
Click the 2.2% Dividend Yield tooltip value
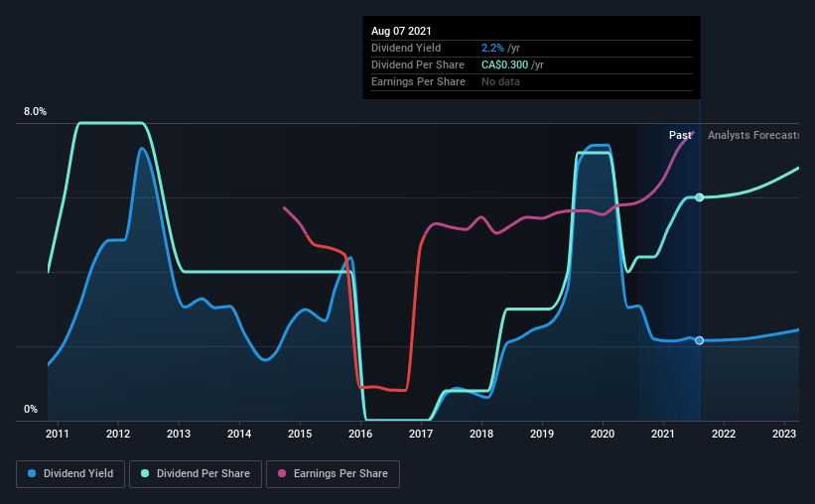click(492, 48)
